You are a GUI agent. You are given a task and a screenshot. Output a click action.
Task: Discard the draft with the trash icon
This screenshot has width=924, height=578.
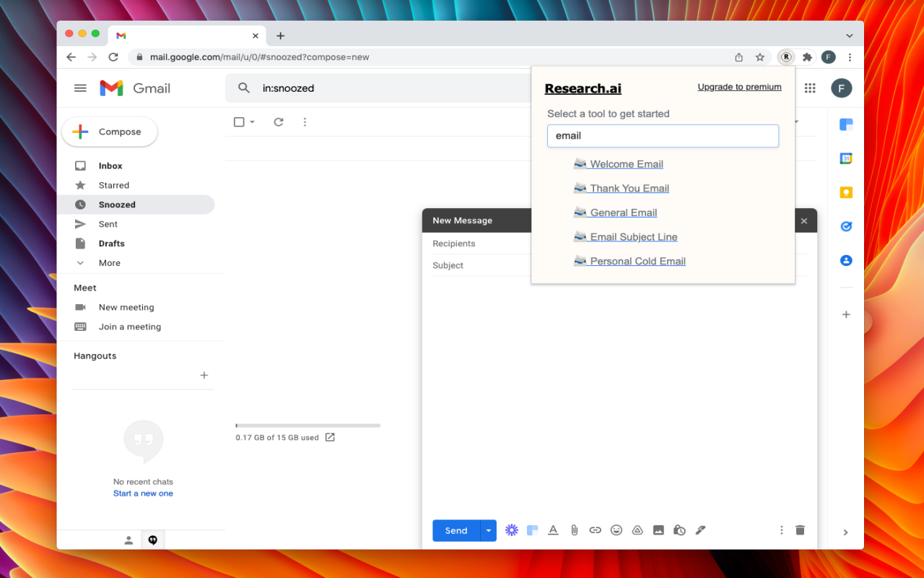pos(800,530)
